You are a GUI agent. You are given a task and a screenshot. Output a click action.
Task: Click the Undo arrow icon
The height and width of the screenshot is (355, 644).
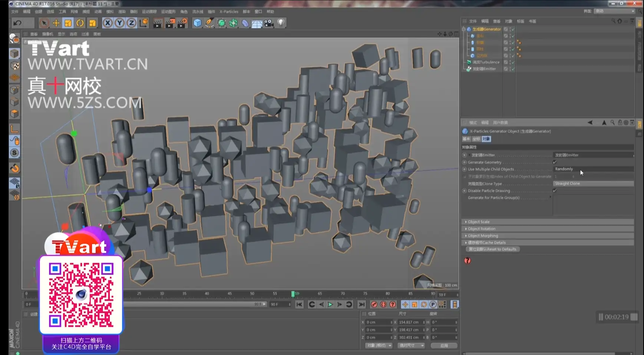pos(17,23)
